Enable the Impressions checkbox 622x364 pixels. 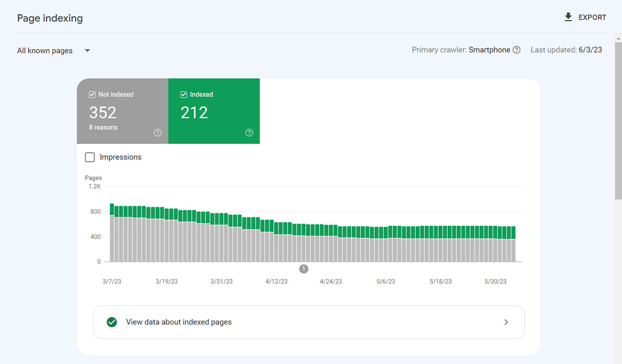point(90,157)
